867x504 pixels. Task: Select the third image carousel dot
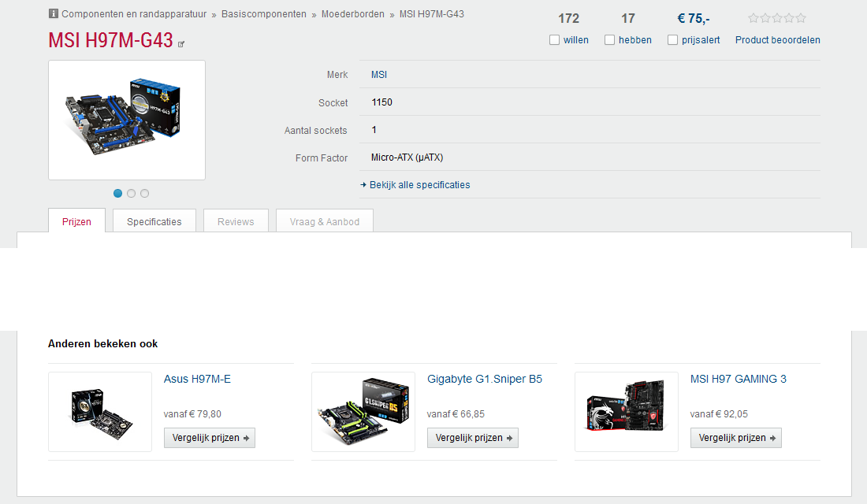click(x=144, y=194)
